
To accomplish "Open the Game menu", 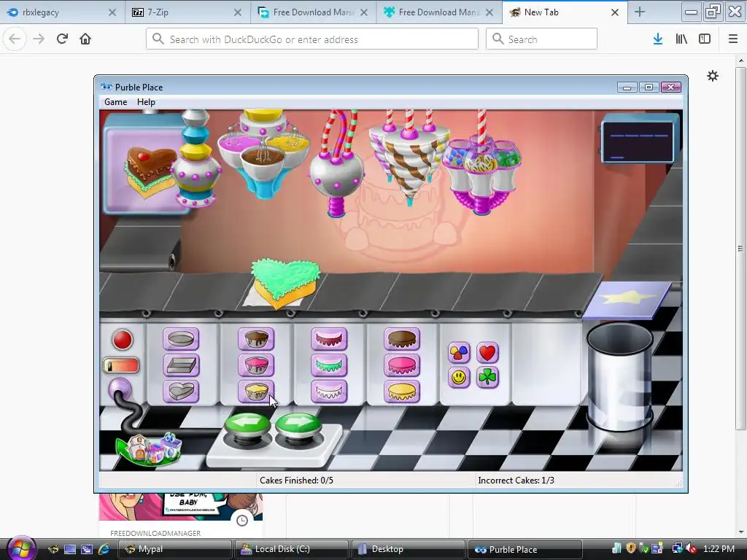I will [x=116, y=102].
